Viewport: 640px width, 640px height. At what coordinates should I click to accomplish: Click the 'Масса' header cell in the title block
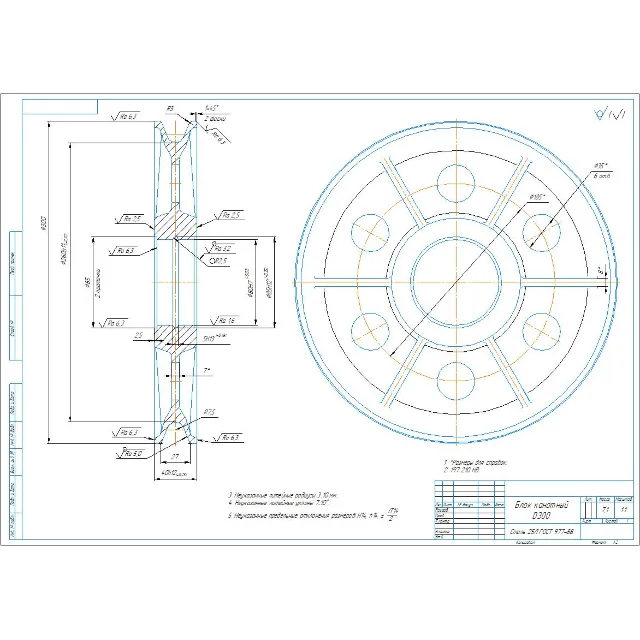[x=605, y=500]
